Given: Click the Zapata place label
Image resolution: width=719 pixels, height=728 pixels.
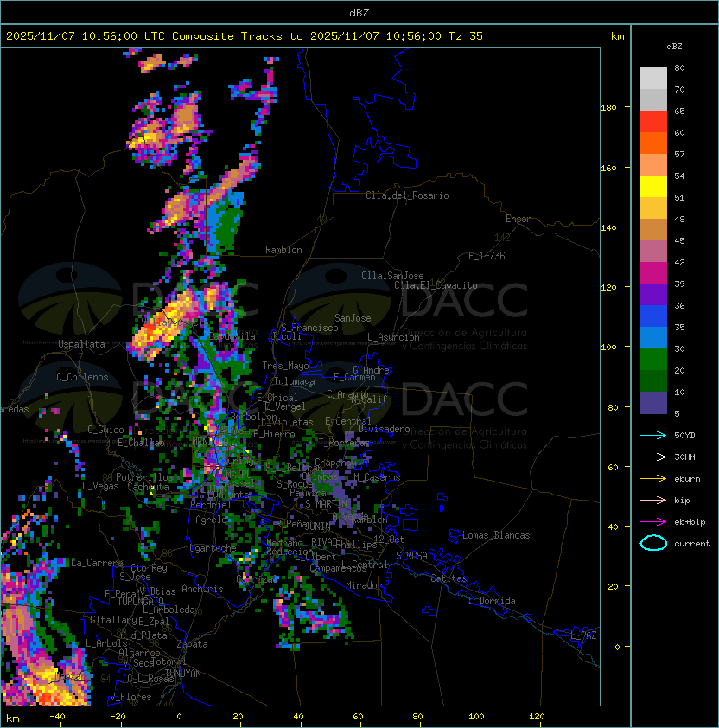Looking at the screenshot, I should [192, 644].
